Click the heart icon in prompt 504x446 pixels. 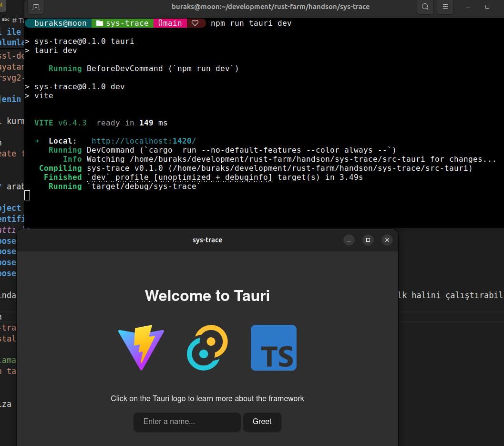pyautogui.click(x=195, y=23)
